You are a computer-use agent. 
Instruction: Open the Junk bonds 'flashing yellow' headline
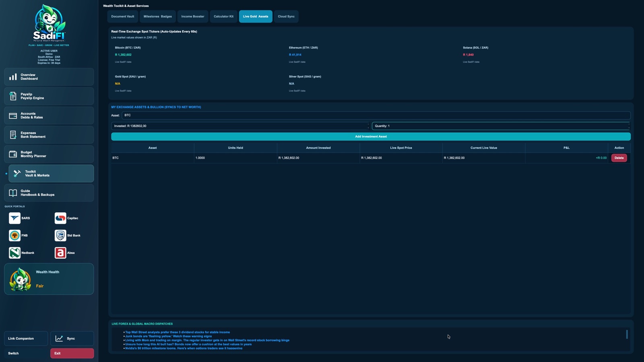(x=168, y=336)
